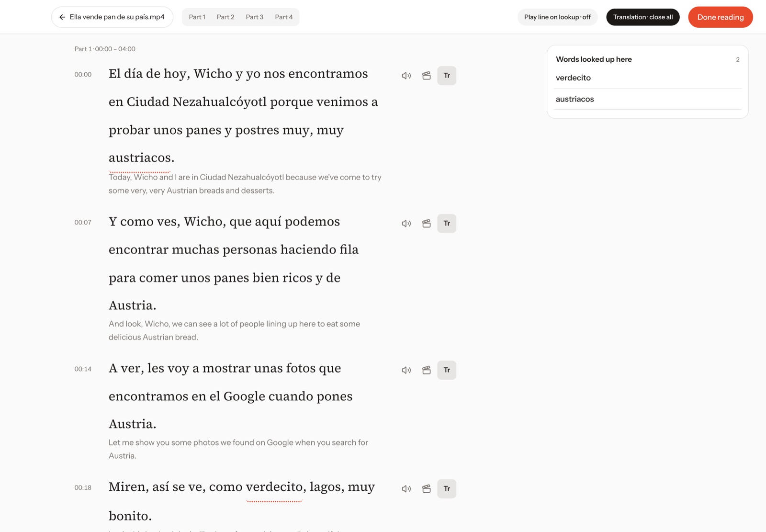Image resolution: width=766 pixels, height=532 pixels.
Task: Toggle Play line on lookup
Action: pyautogui.click(x=557, y=17)
